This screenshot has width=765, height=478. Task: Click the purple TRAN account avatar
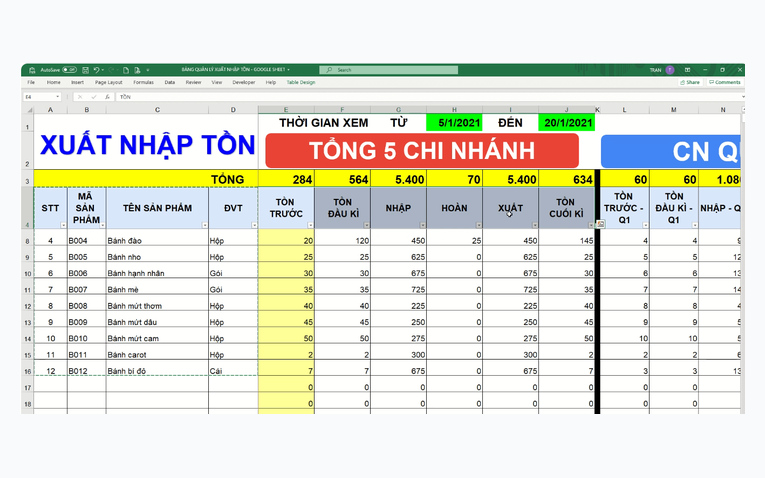[x=670, y=70]
